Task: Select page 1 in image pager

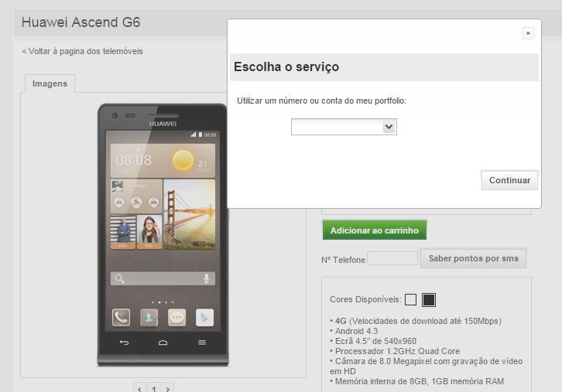Action: (x=154, y=388)
